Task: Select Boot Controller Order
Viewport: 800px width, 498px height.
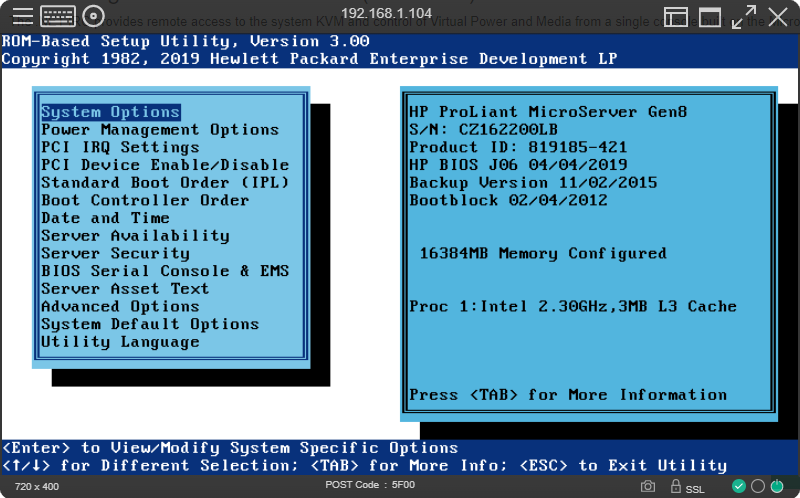Action: coord(145,201)
